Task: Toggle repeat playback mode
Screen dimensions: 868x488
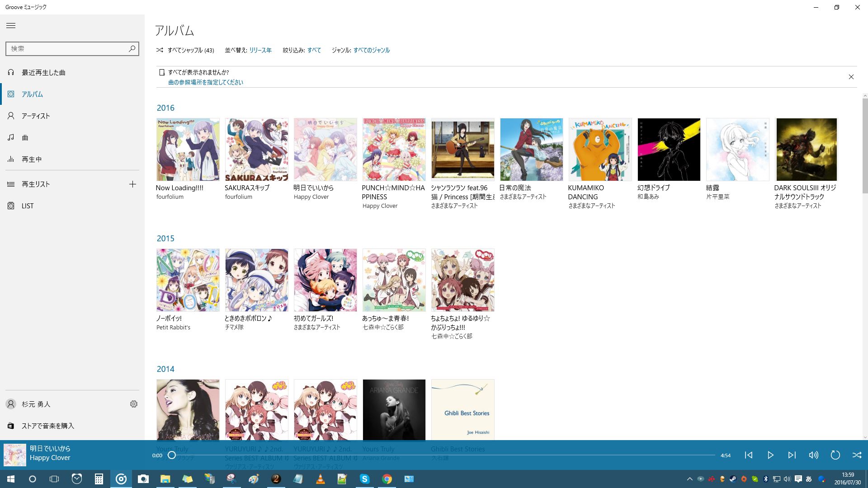Action: (835, 455)
